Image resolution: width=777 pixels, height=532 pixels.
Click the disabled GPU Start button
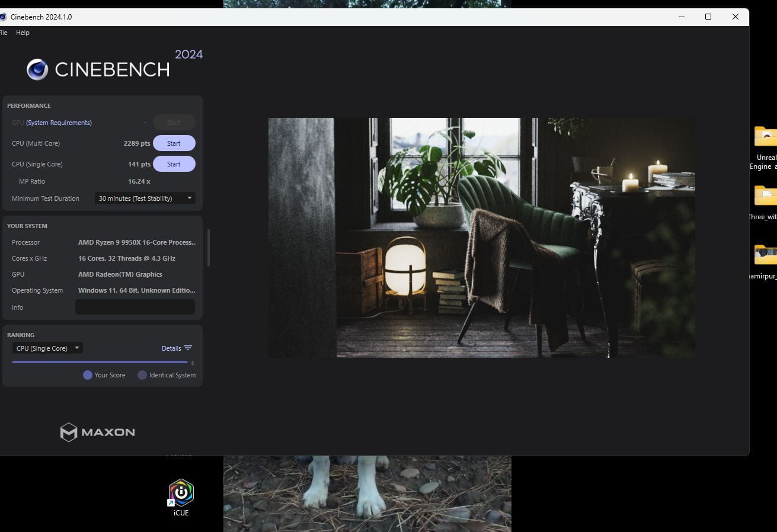coord(174,123)
